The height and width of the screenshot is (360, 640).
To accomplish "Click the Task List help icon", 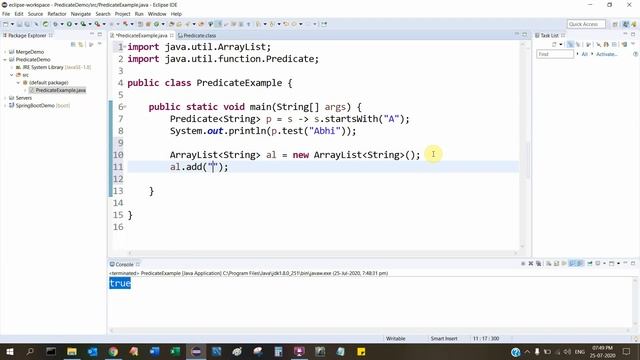I will pyautogui.click(x=635, y=54).
